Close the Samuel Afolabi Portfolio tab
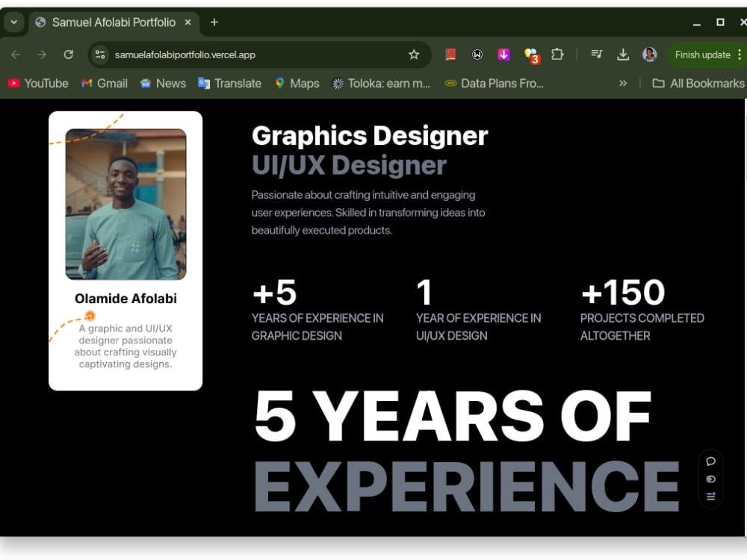Viewport: 747px width, 560px height. tap(187, 22)
